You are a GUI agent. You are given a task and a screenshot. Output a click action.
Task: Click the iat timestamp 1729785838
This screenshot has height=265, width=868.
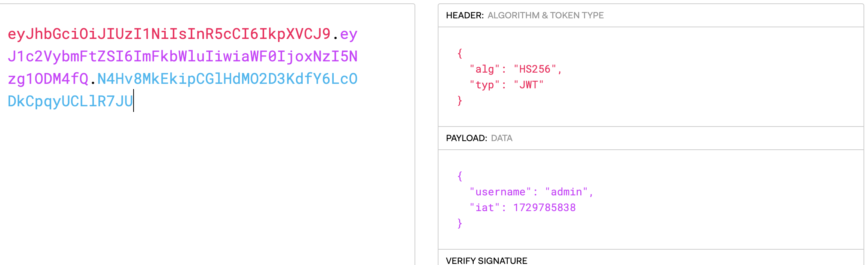pyautogui.click(x=544, y=208)
